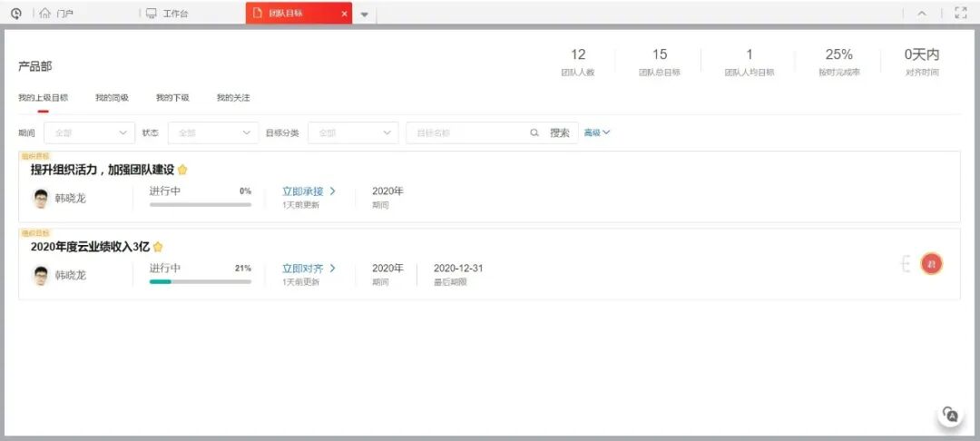Expand the 高级 advanced filter
This screenshot has width=980, height=441.
pos(597,132)
